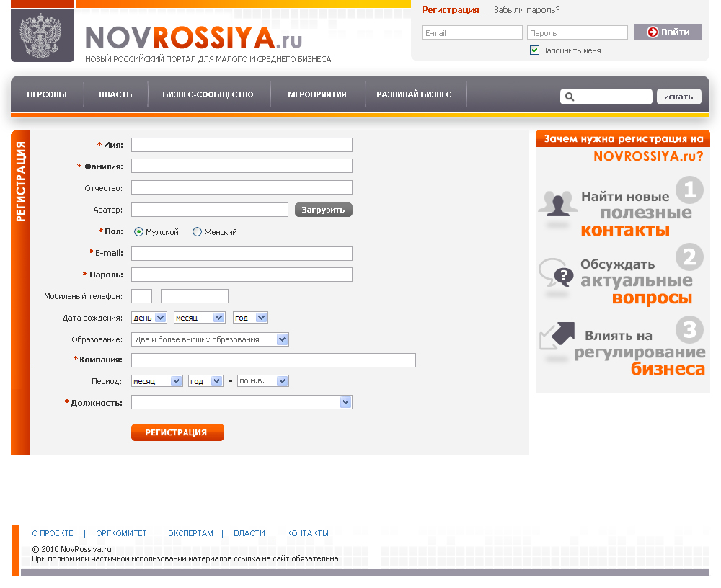Click the arrow icon for business regulation
Viewport: 721px width, 588px height.
[x=557, y=336]
